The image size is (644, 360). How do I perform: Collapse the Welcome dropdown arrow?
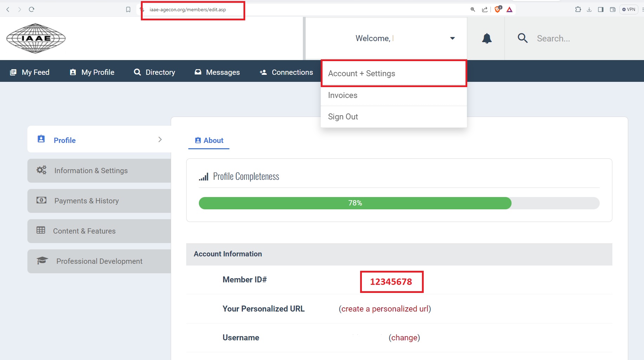(x=453, y=38)
